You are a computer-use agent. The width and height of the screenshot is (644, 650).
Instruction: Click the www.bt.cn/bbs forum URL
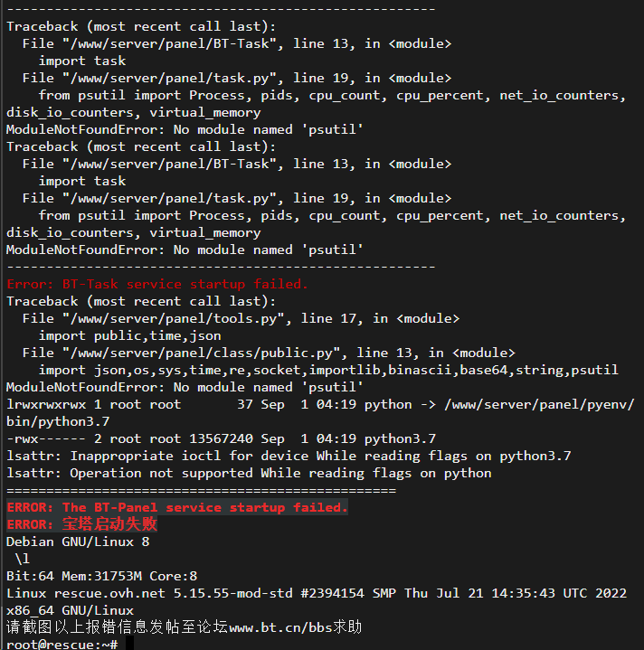click(x=280, y=627)
